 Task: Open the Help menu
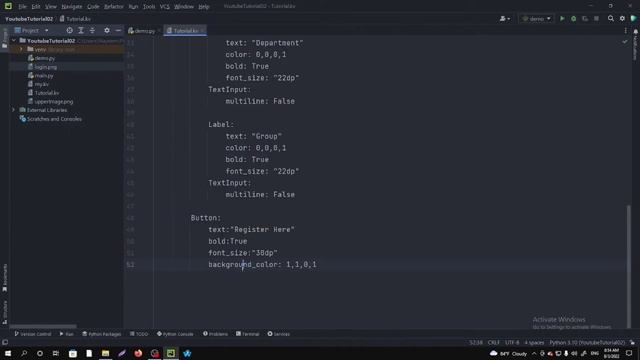(x=204, y=7)
